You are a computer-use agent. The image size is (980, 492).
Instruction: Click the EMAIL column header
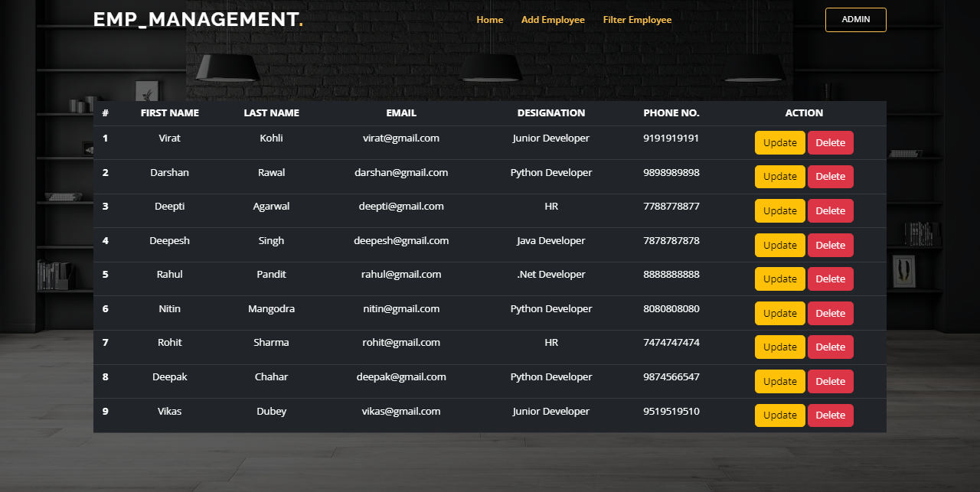pos(401,112)
